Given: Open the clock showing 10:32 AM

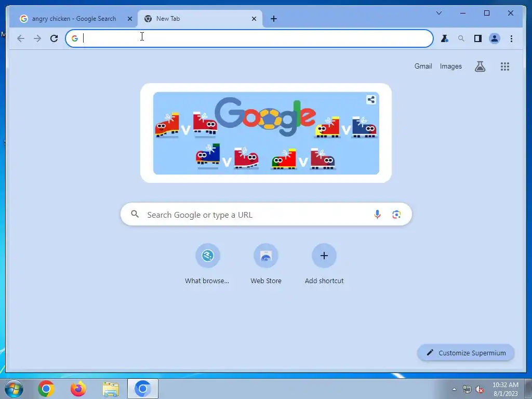Looking at the screenshot, I should [x=505, y=389].
